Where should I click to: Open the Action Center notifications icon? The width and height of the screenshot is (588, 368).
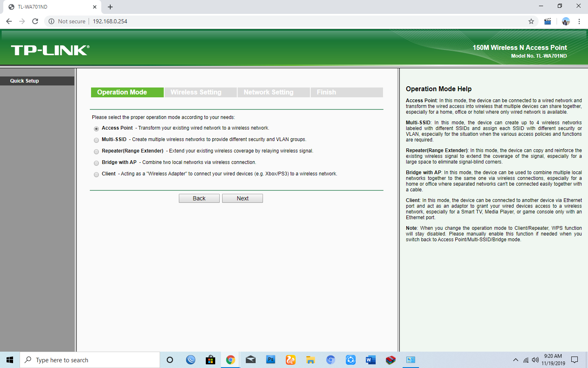click(x=575, y=360)
